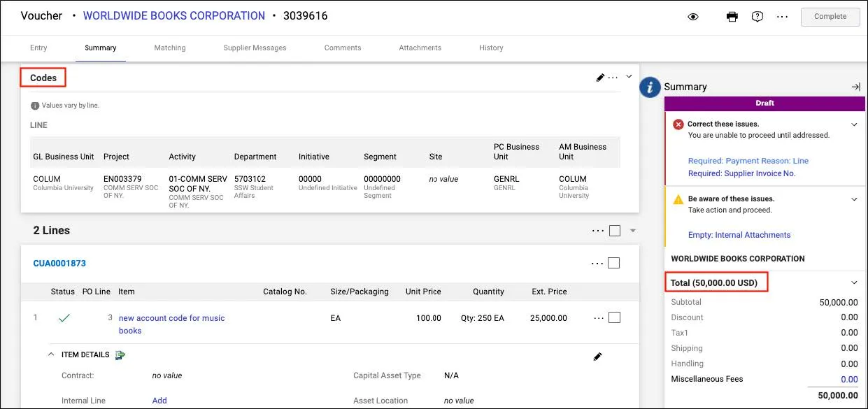Open the Matching tab

click(170, 48)
